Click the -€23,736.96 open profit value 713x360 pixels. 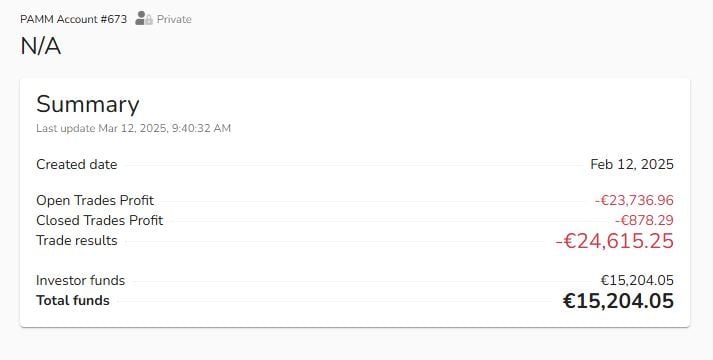(634, 200)
